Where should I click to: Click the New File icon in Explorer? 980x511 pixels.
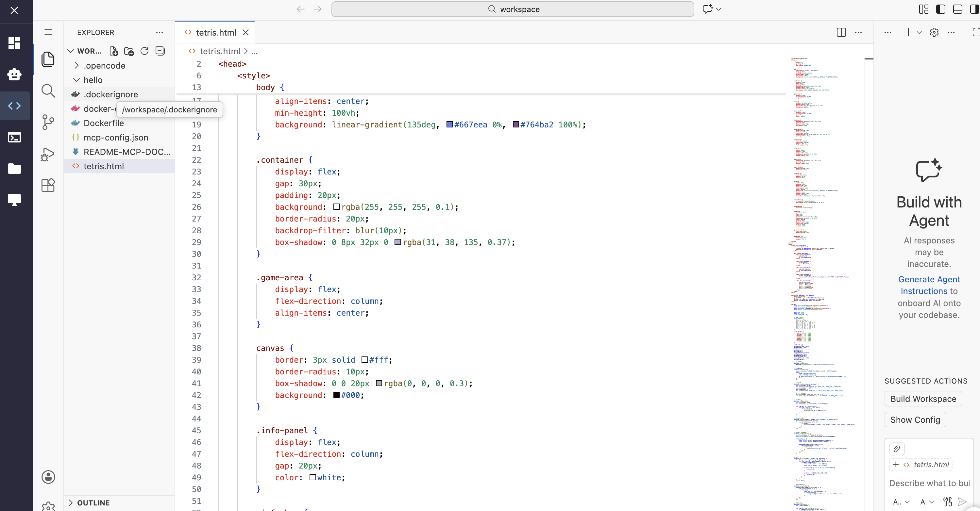point(113,51)
